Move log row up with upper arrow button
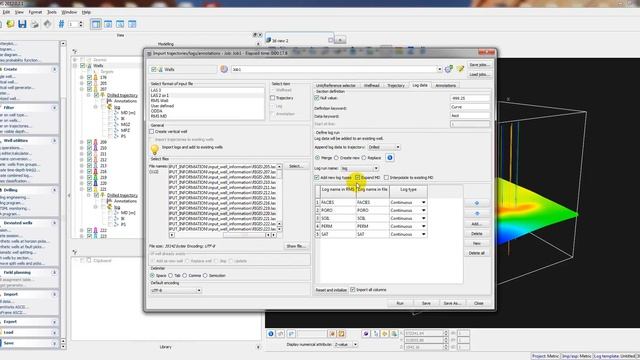Image resolution: width=640 pixels, height=360 pixels. click(x=477, y=203)
